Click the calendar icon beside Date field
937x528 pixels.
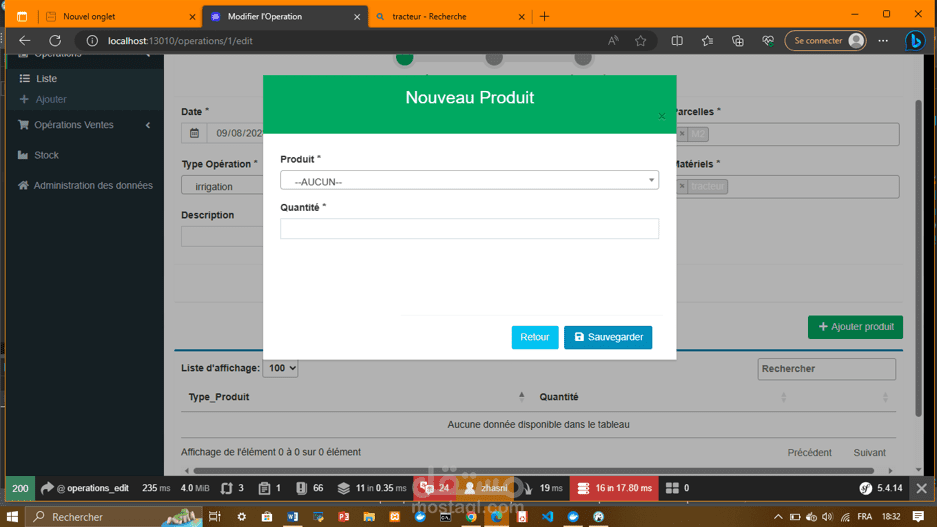[194, 133]
